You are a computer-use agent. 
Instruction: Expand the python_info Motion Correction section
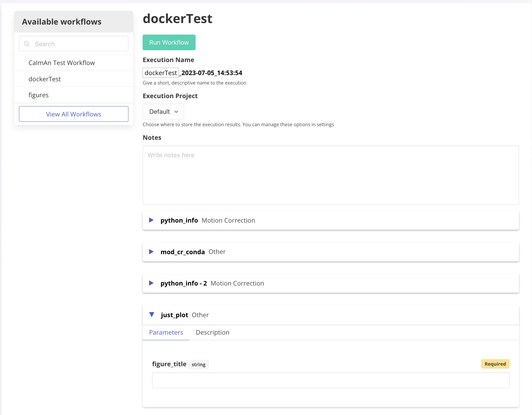tap(151, 220)
